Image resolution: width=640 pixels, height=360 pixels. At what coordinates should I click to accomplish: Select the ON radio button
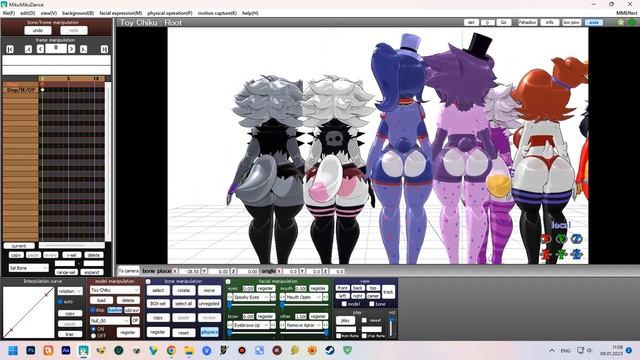tap(93, 329)
